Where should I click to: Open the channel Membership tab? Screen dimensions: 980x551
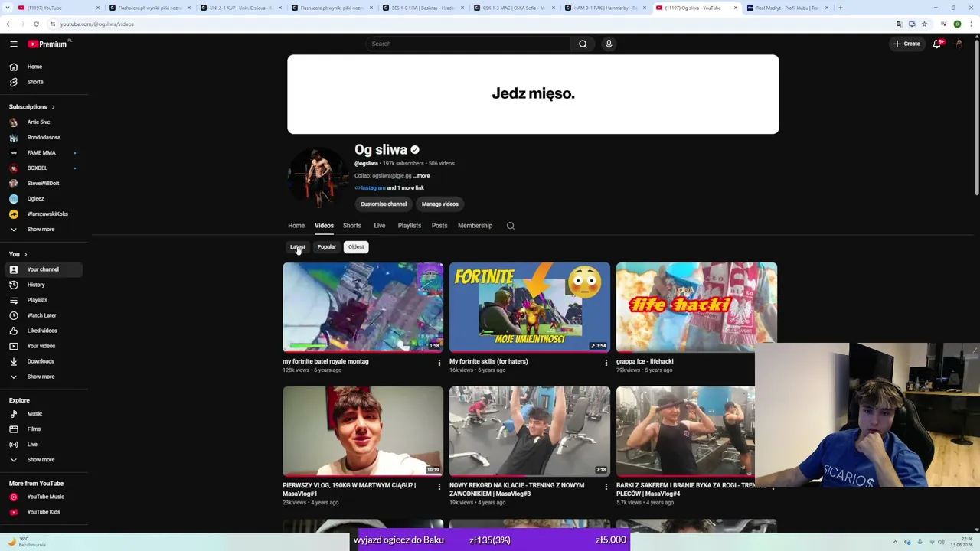click(475, 226)
